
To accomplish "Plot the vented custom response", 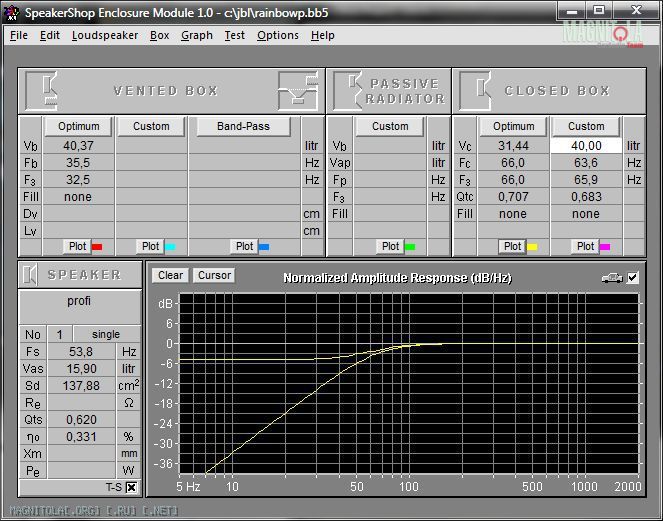I will pyautogui.click(x=150, y=246).
